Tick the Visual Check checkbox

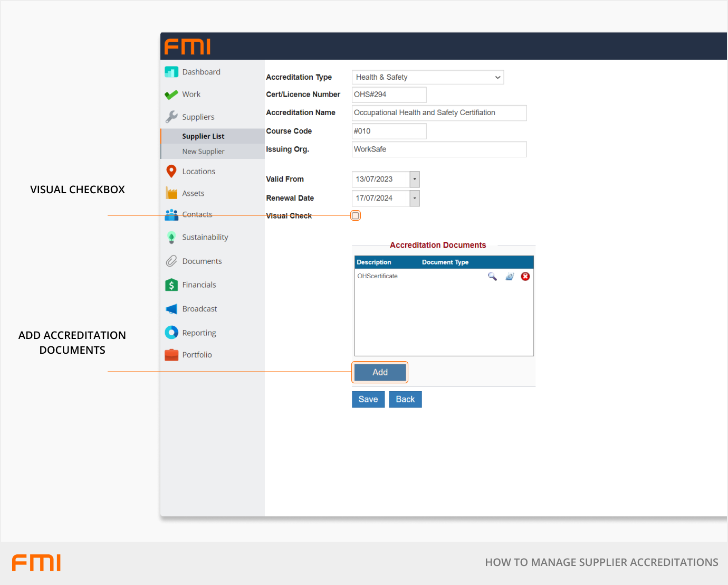coord(356,215)
